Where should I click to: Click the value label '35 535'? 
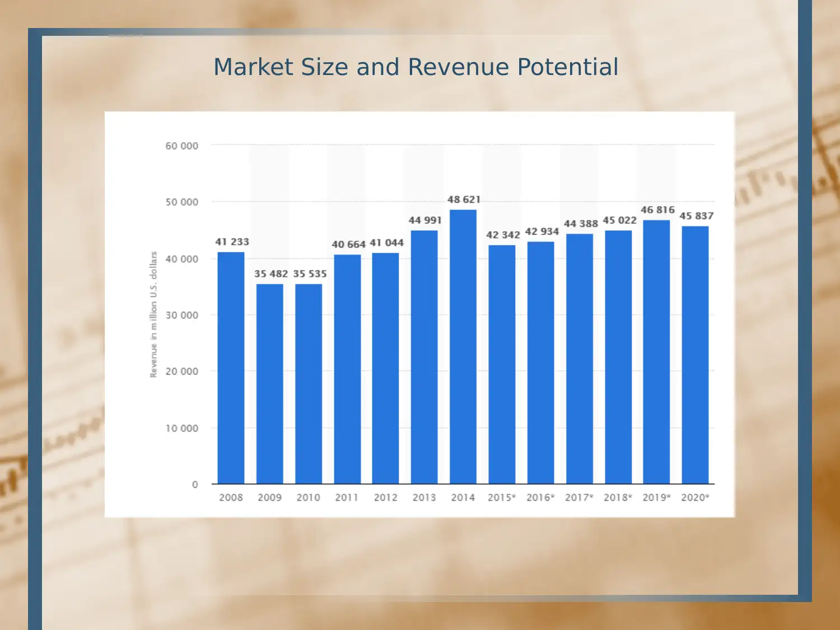coord(310,274)
